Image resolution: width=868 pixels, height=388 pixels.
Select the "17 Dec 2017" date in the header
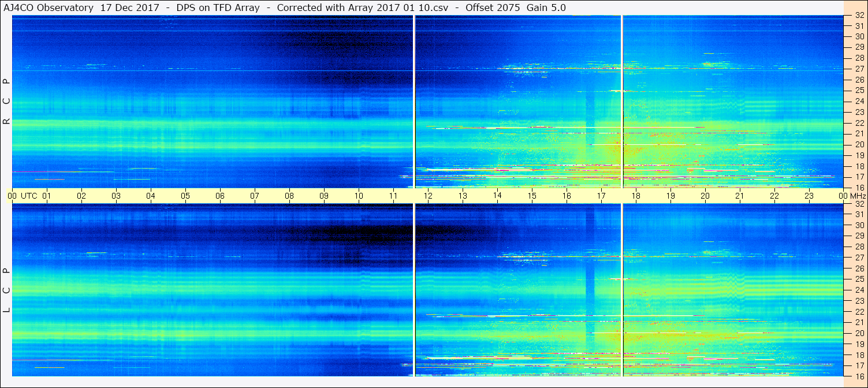point(130,8)
